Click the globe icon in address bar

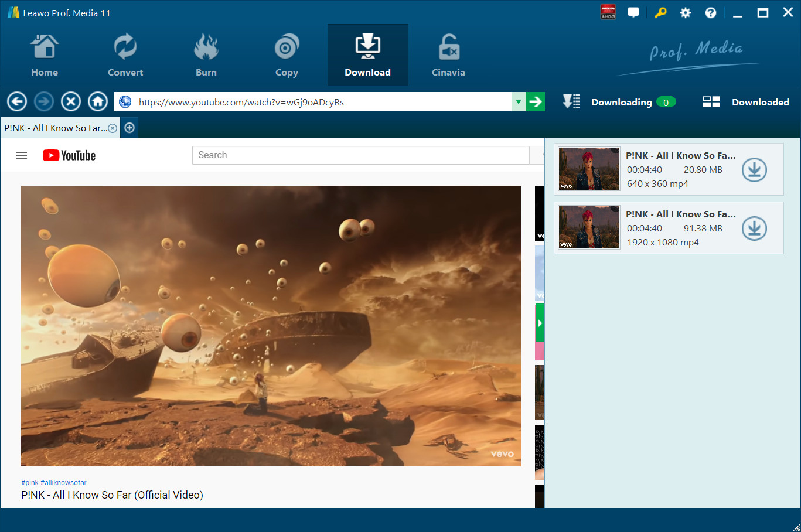(x=125, y=102)
